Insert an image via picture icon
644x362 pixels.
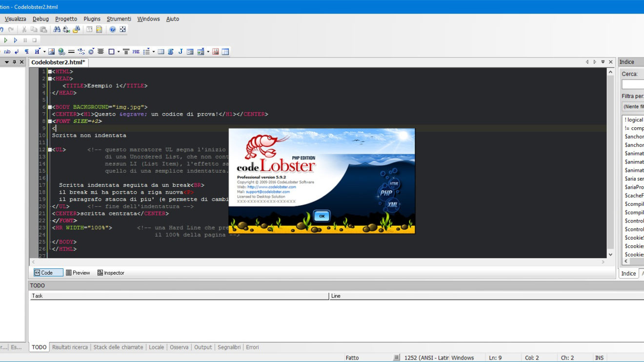(x=51, y=51)
